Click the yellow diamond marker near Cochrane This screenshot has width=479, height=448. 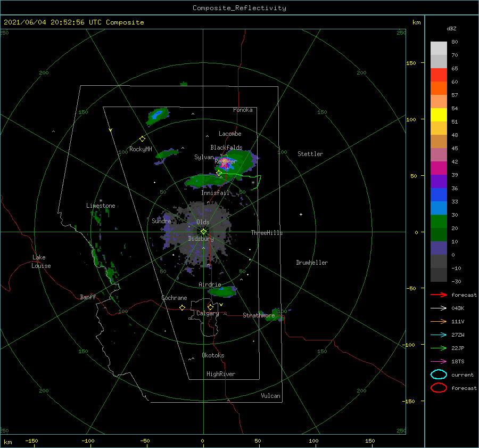click(183, 308)
